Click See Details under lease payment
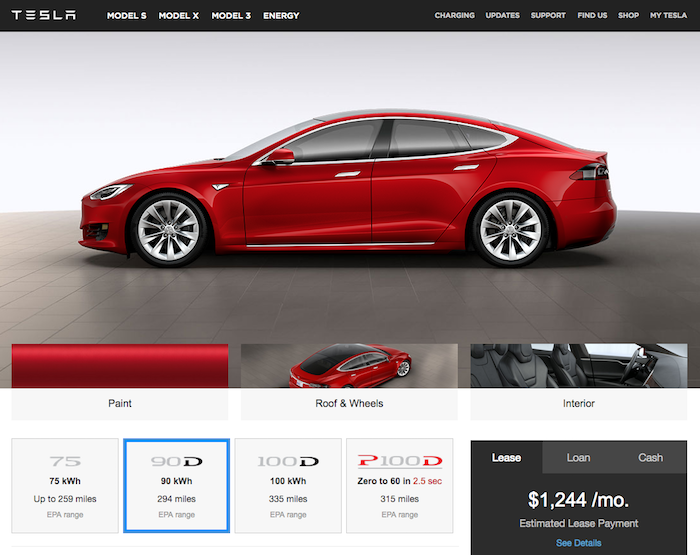This screenshot has width=700, height=555. coord(578,542)
